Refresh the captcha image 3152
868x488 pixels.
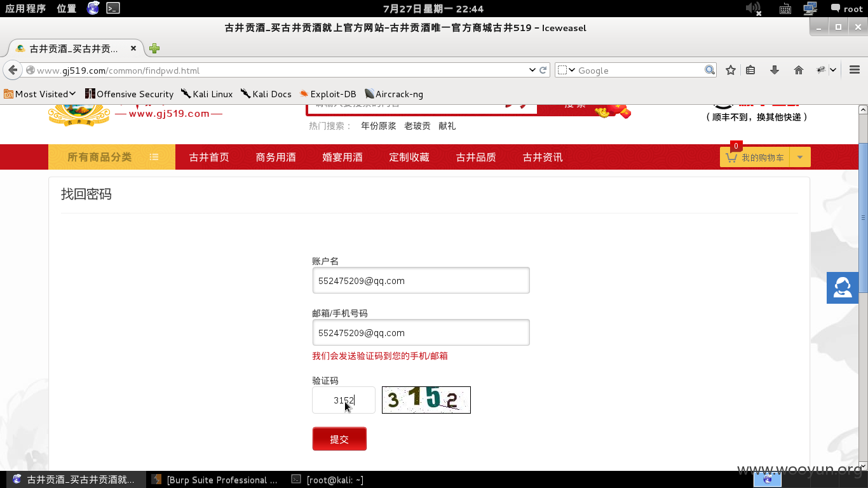click(x=426, y=400)
